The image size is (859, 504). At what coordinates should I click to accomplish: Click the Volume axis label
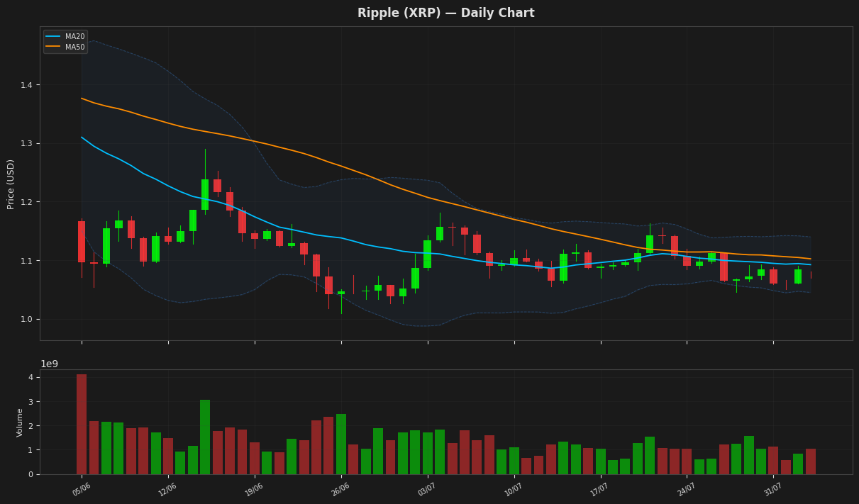coord(20,422)
